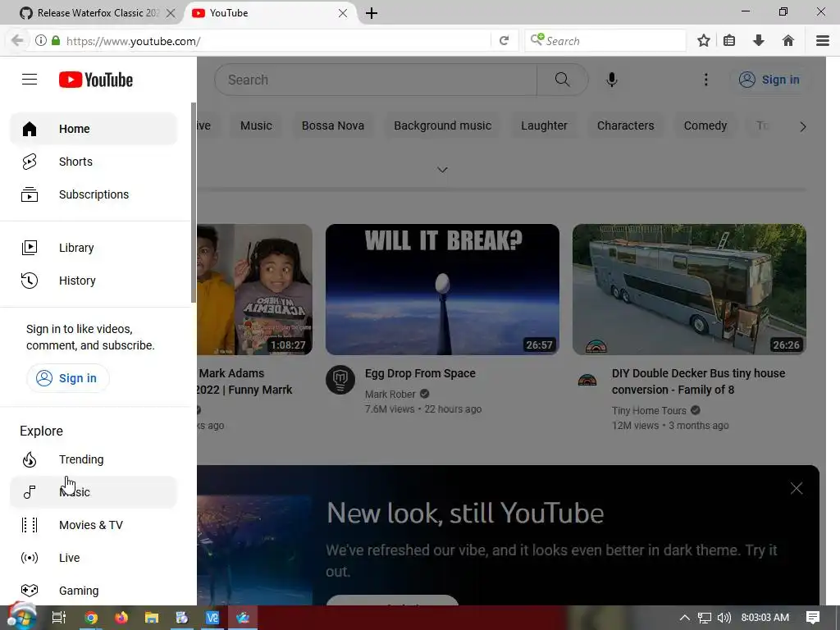The height and width of the screenshot is (630, 840).
Task: Click the browser back arrow button
Action: coord(17,41)
